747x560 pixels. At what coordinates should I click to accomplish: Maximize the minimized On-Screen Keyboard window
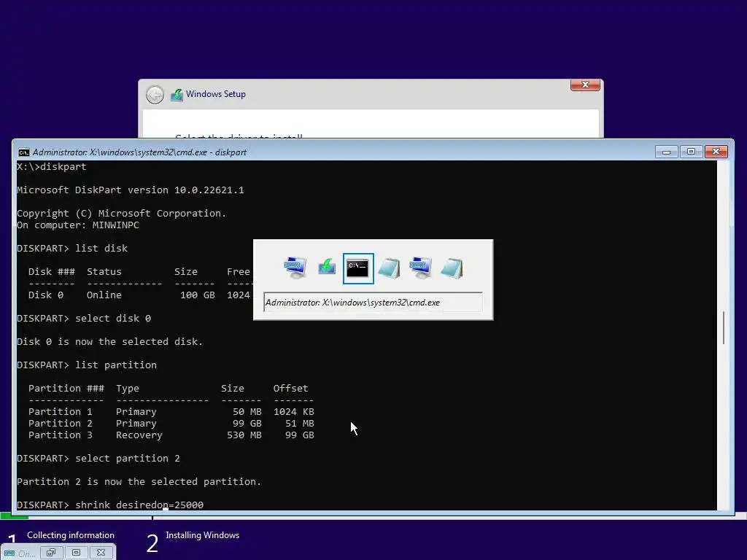pos(76,553)
